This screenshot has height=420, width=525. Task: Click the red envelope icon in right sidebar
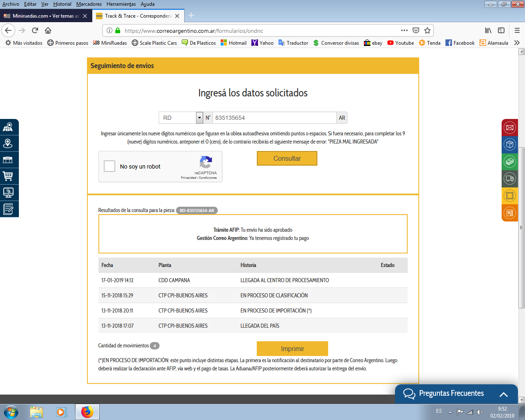click(509, 128)
